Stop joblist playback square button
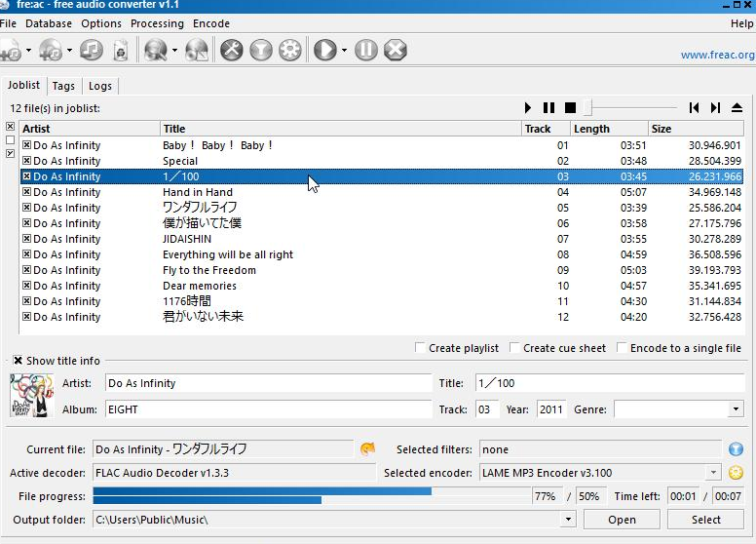The image size is (756, 544). click(x=570, y=107)
